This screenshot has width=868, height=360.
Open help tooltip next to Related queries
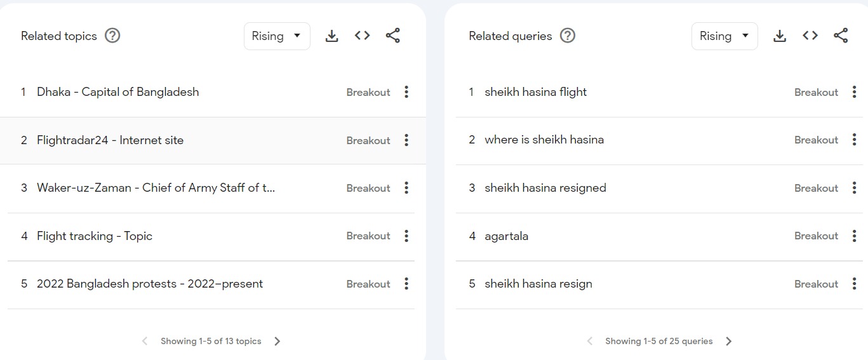tap(568, 36)
